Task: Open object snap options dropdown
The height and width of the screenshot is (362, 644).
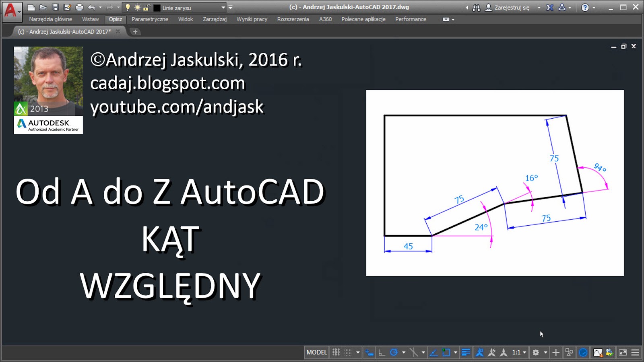Action: point(456,353)
